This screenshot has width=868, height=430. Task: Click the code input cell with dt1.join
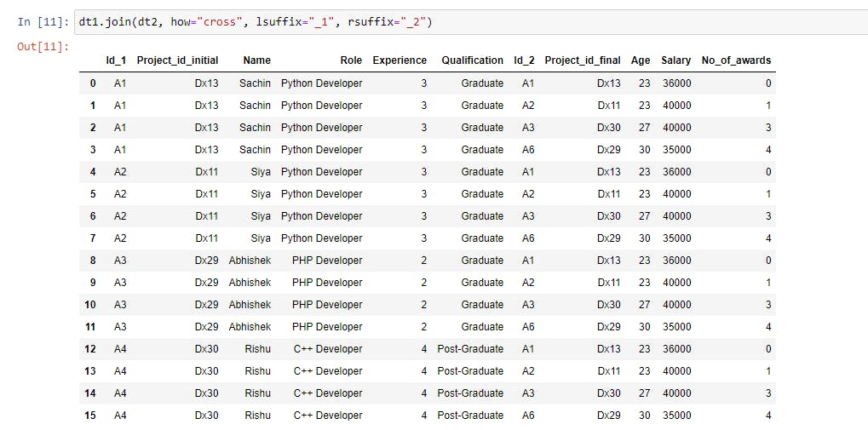pyautogui.click(x=470, y=22)
